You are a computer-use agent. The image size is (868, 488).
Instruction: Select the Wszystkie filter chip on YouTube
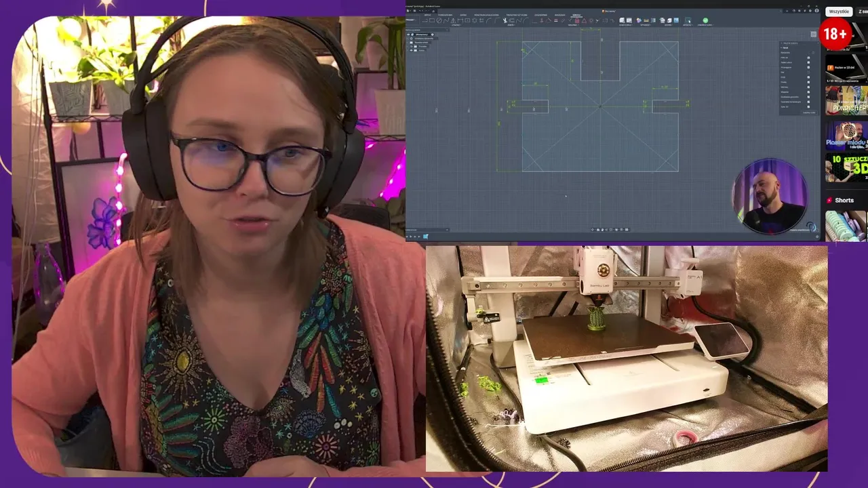(x=839, y=12)
